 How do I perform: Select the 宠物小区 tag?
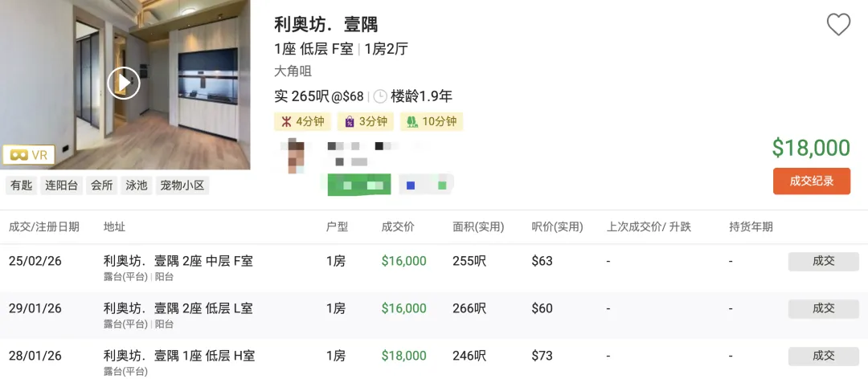(x=182, y=185)
